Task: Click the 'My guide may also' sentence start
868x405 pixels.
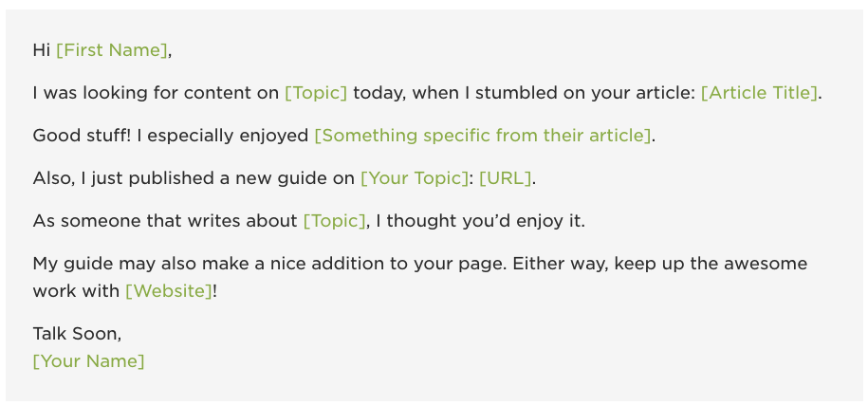Action: [114, 264]
